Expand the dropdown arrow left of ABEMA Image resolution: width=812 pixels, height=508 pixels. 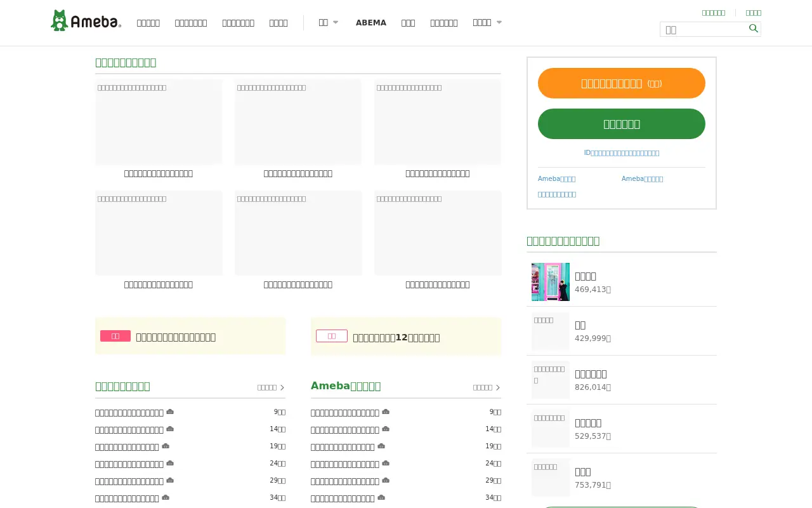tap(336, 22)
